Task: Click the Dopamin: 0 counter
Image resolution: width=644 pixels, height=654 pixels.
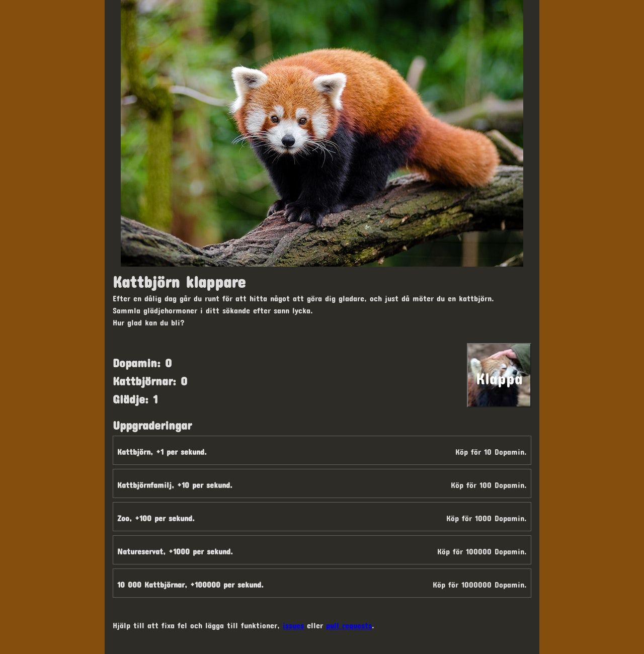Action: (x=142, y=363)
